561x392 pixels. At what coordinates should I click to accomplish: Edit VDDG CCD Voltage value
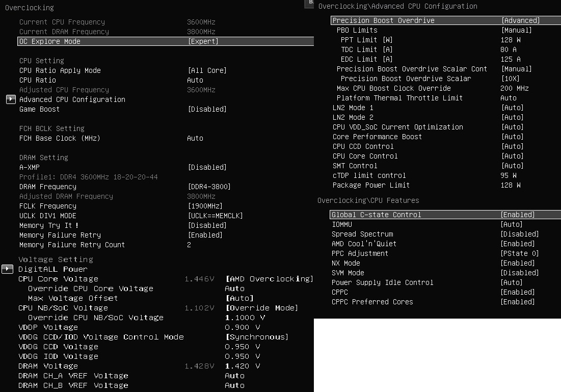(242, 347)
